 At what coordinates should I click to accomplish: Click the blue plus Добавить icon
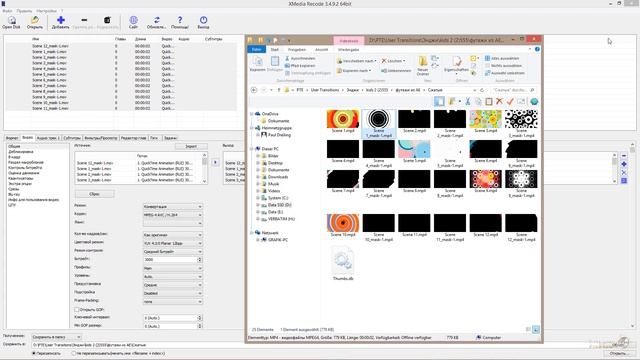tap(60, 20)
